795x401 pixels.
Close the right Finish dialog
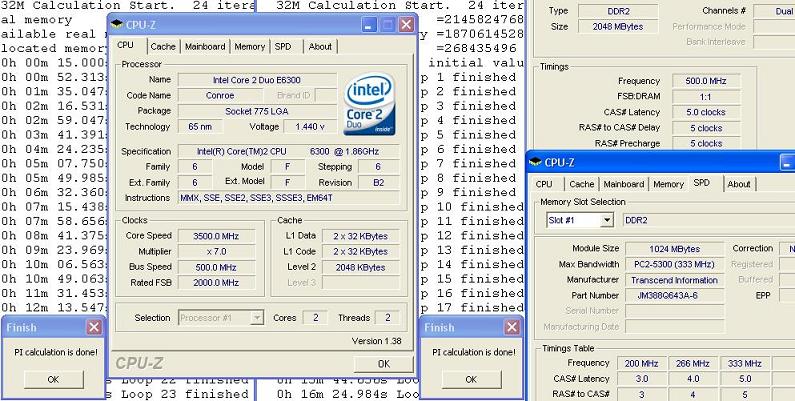pyautogui.click(x=512, y=327)
